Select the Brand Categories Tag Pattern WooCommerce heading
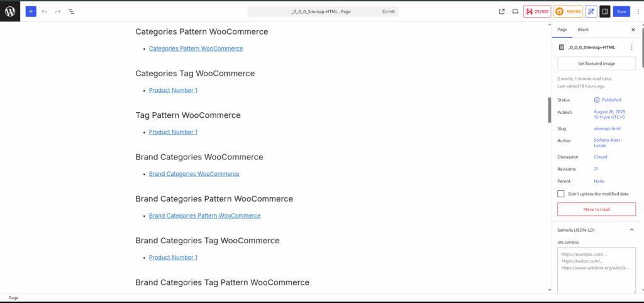The height and width of the screenshot is (303, 644). [x=222, y=282]
